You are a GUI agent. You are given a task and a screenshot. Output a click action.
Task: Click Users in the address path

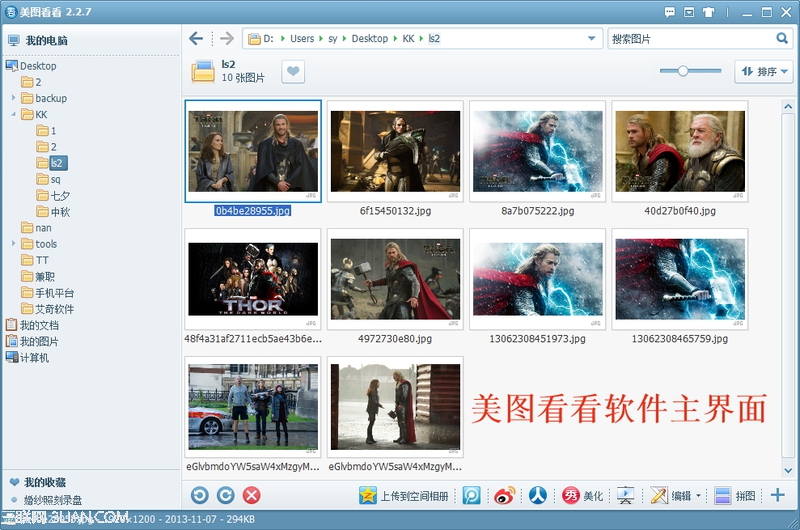pos(302,38)
